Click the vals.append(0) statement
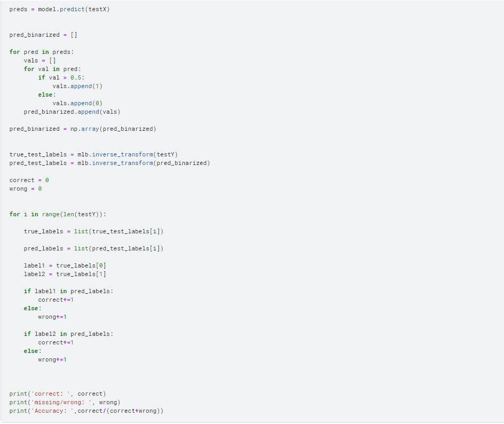The height and width of the screenshot is (424, 504). point(77,103)
